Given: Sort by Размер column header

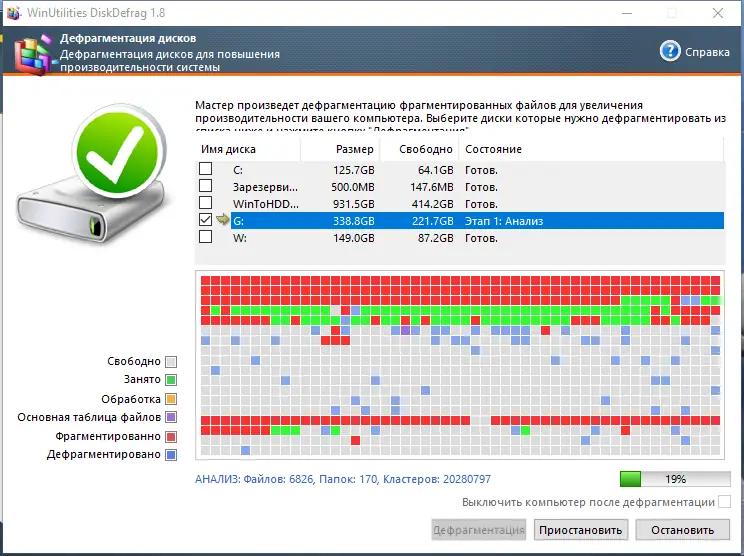Looking at the screenshot, I should [x=340, y=149].
